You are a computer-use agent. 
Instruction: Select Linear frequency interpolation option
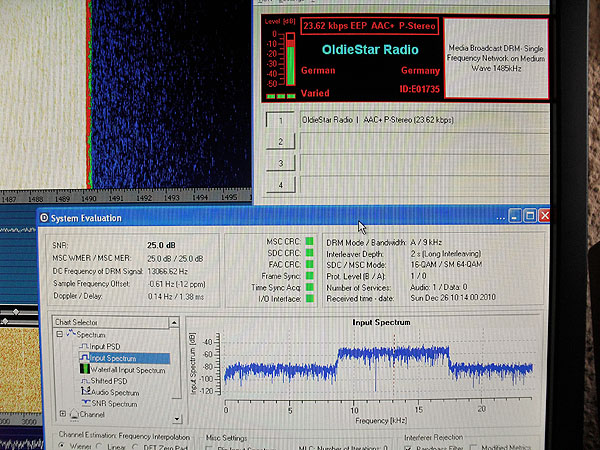99,446
